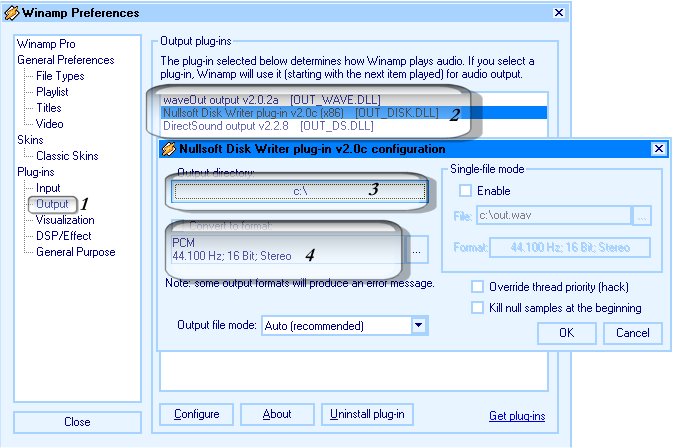Screen dimensions: 673x448
Task: Click Cancel in Disk Writer dialog
Action: tap(632, 333)
